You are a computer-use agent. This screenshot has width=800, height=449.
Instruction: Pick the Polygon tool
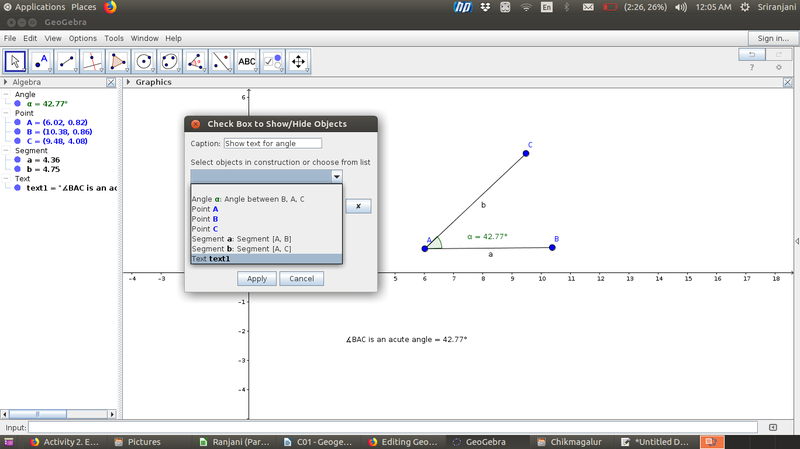pos(119,61)
